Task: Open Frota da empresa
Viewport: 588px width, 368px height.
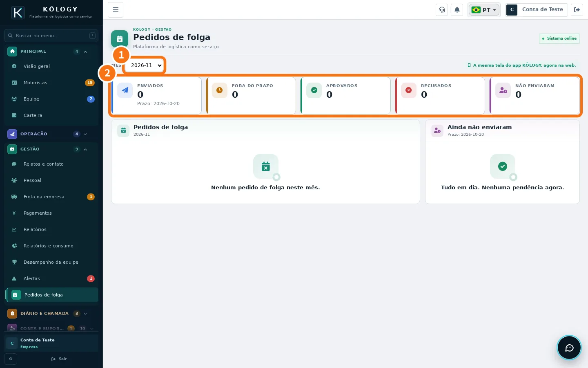Action: [51, 197]
